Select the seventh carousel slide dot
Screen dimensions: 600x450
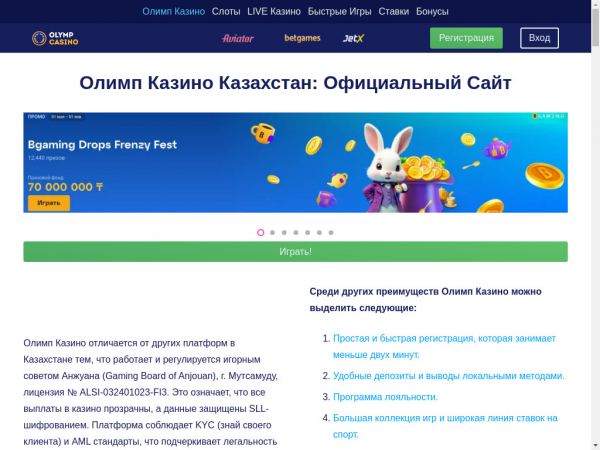point(331,232)
